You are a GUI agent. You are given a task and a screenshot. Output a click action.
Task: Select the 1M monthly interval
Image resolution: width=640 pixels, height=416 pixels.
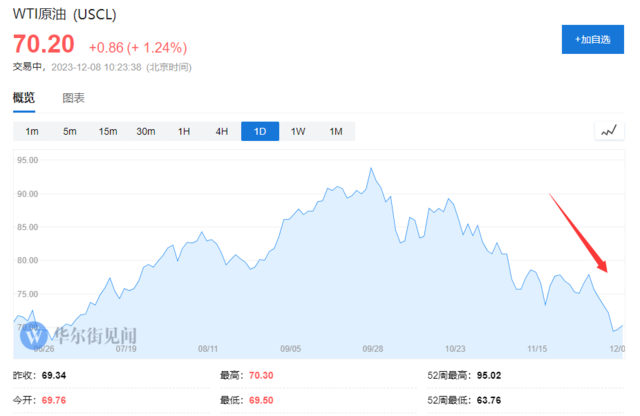pos(336,132)
